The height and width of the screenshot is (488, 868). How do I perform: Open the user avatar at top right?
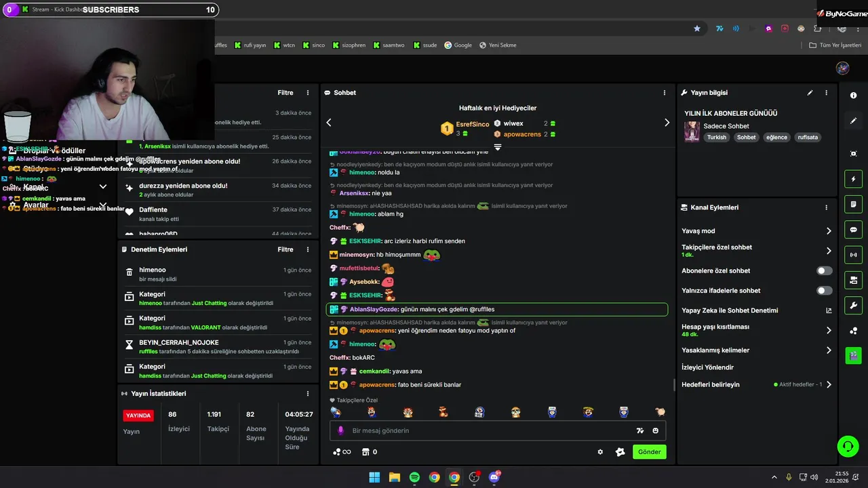[x=843, y=68]
